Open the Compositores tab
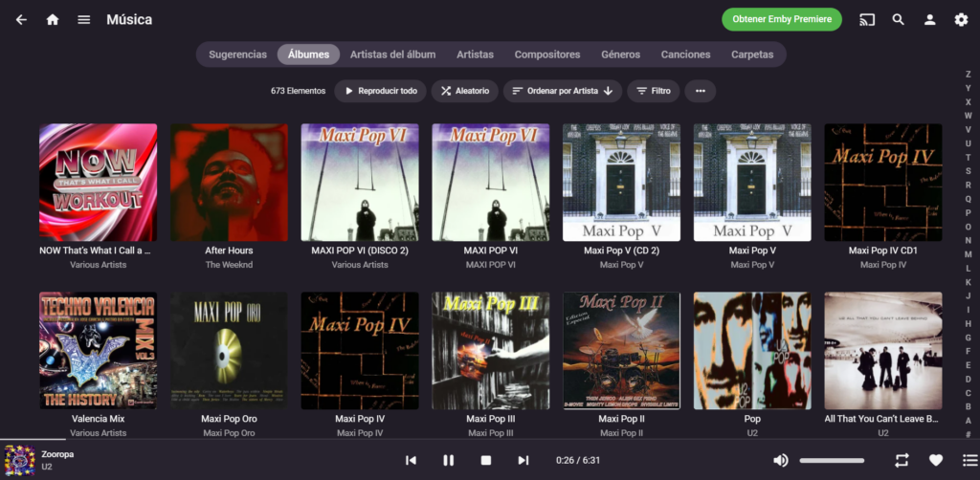980x480 pixels. coord(546,55)
